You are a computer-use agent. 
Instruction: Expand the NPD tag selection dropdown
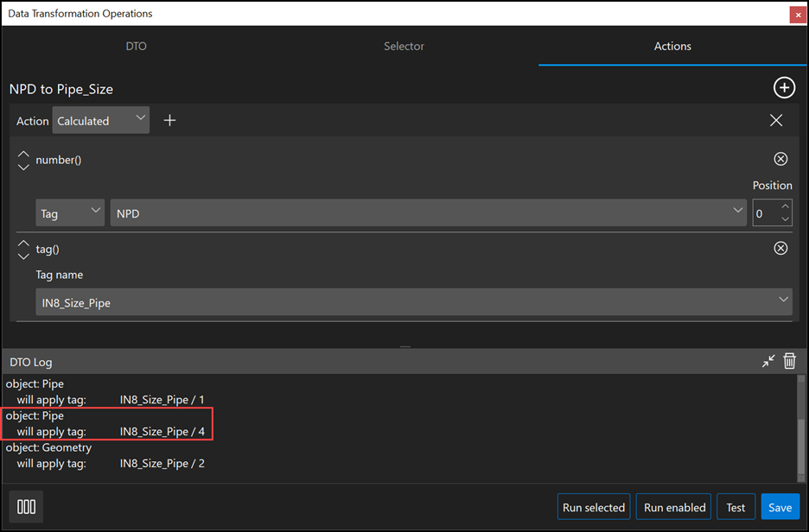pos(737,210)
